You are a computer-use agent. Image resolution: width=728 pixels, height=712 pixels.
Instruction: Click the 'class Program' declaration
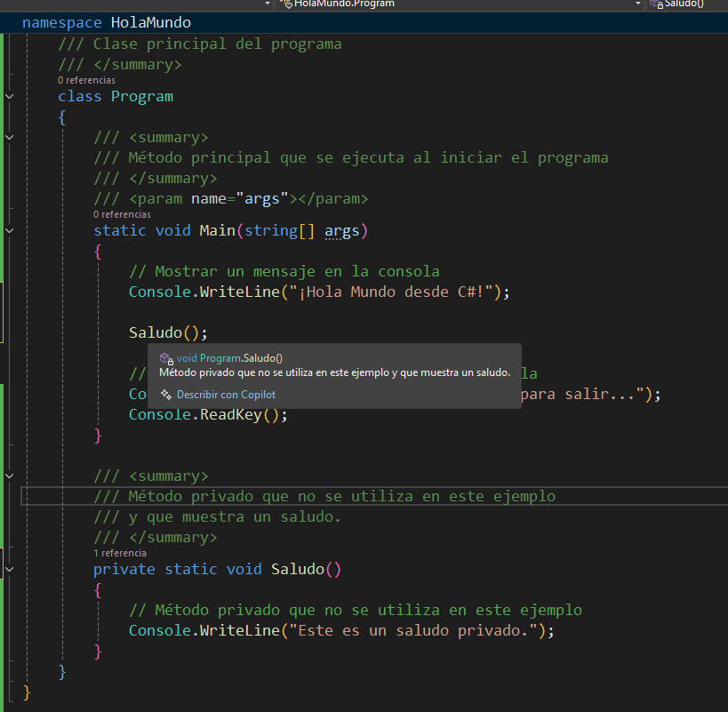click(116, 97)
